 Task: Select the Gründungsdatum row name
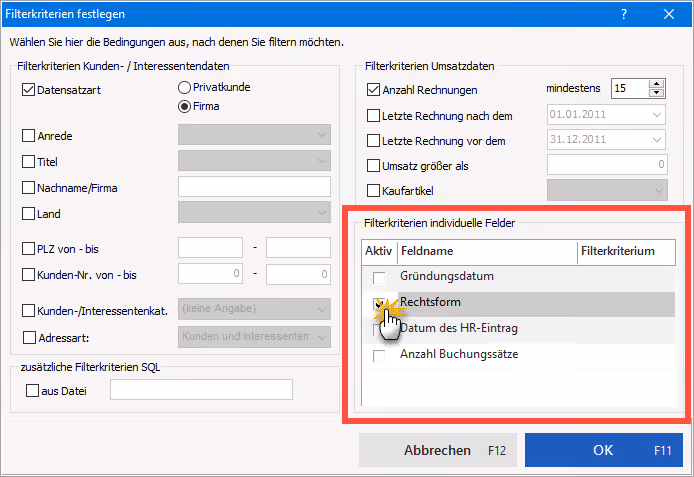click(x=447, y=276)
